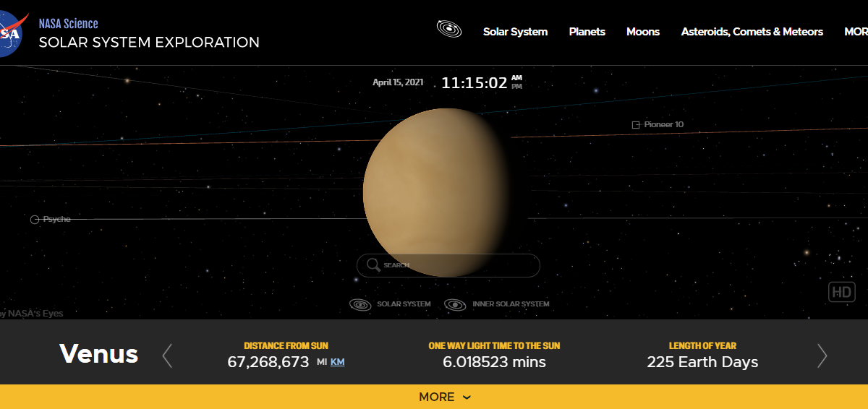This screenshot has height=409, width=868.
Task: Toggle HD quality mode
Action: point(841,292)
